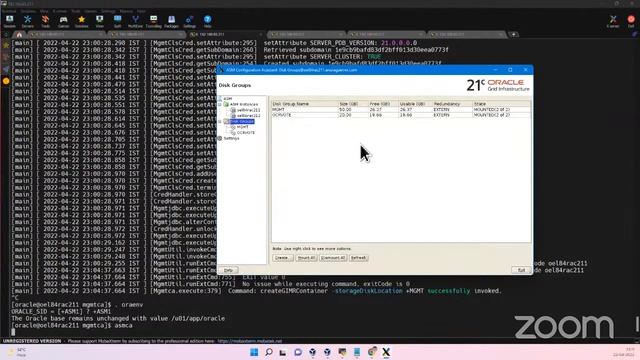The width and height of the screenshot is (640, 360).
Task: Open the Terminal menu in MobaXterm
Action: (9, 11)
